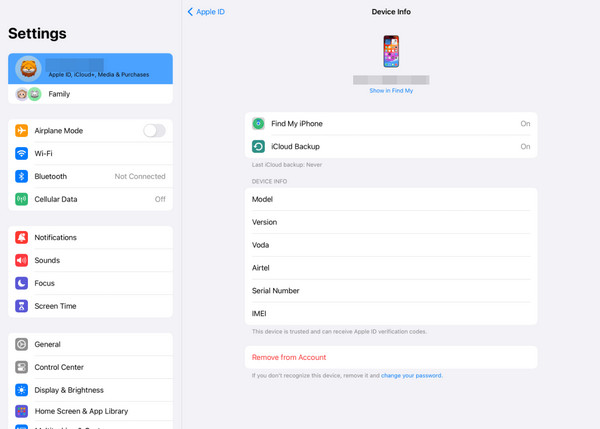
Task: Go back to Apple ID
Action: (206, 12)
